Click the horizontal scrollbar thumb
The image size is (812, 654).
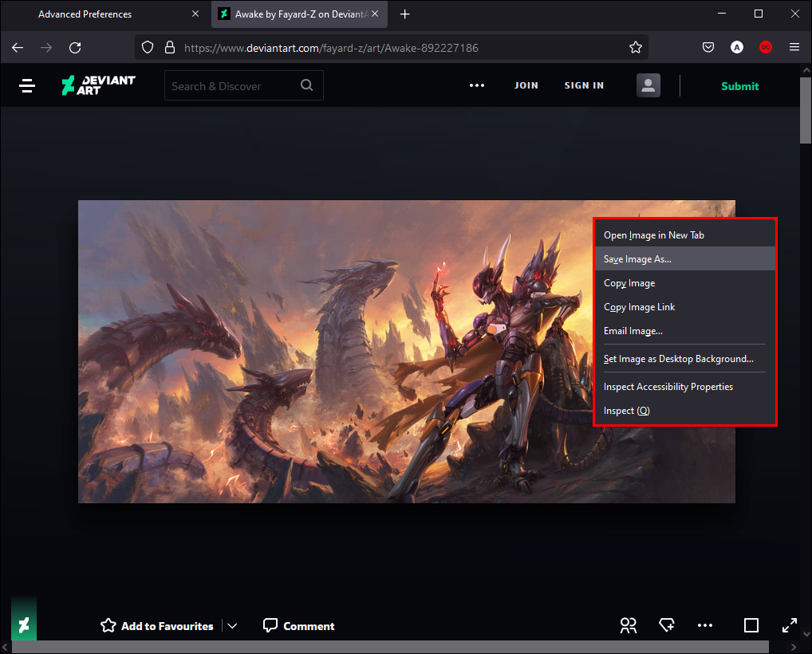click(390, 647)
